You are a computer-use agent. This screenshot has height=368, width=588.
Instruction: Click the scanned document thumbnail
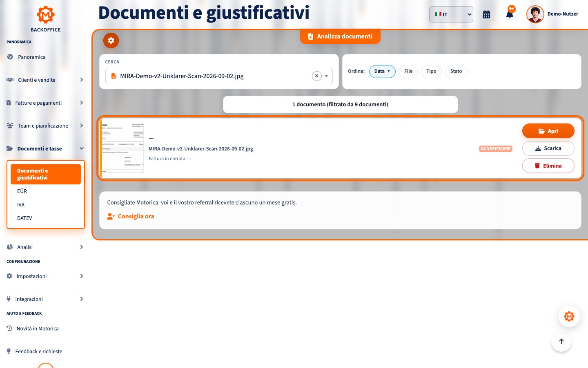[123, 148]
